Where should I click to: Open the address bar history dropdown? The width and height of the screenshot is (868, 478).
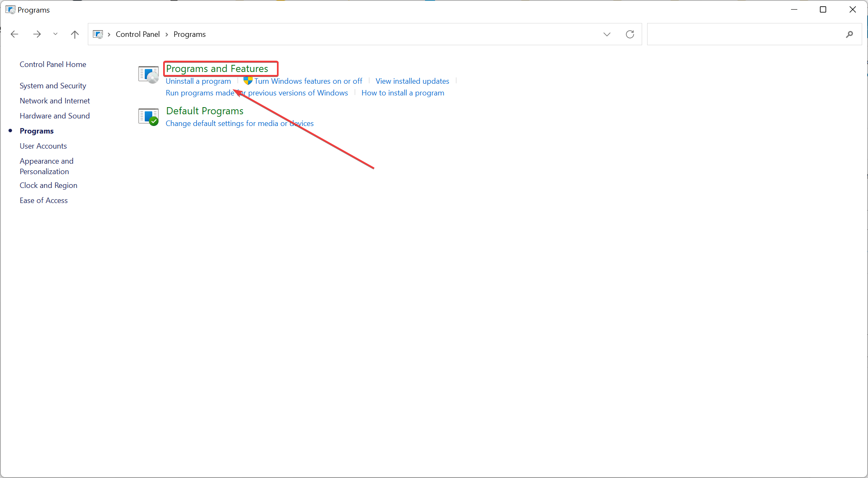(607, 34)
